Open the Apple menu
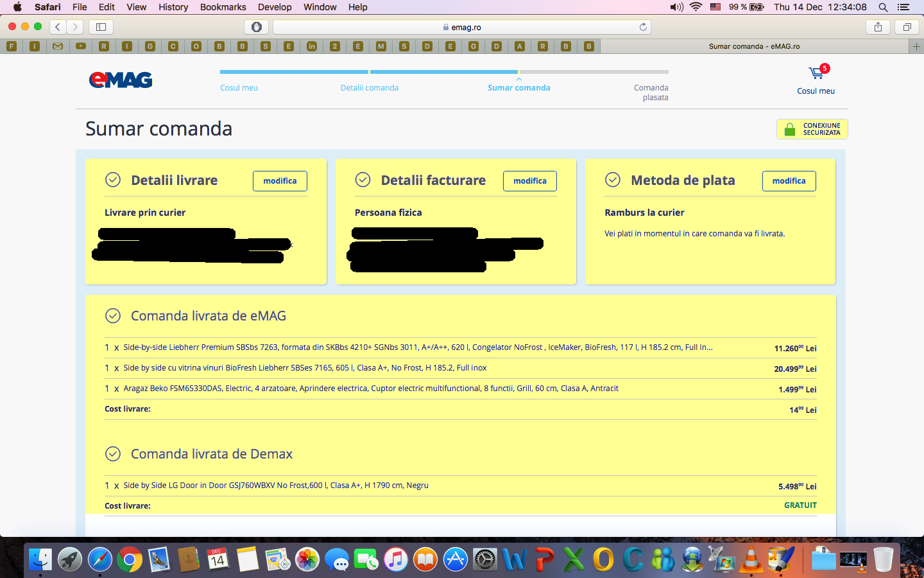Viewport: 924px width, 578px height. click(x=17, y=7)
